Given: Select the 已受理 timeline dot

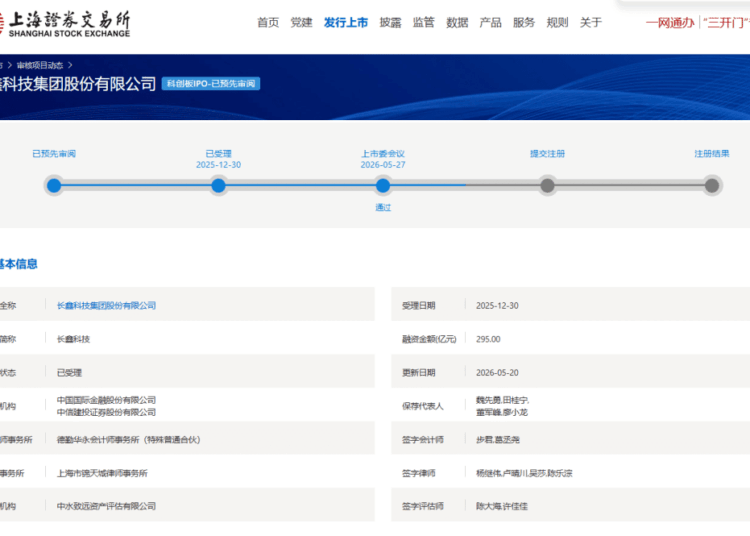Looking at the screenshot, I should point(219,186).
